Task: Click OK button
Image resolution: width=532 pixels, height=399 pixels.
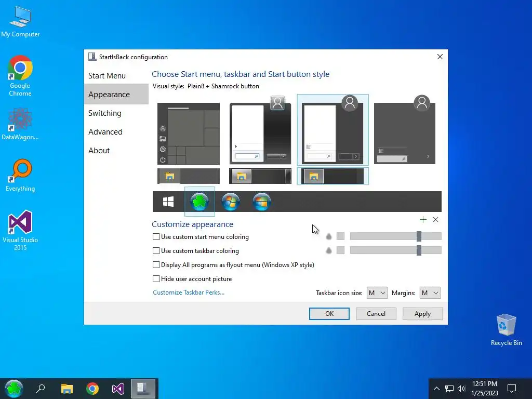Action: pos(329,314)
